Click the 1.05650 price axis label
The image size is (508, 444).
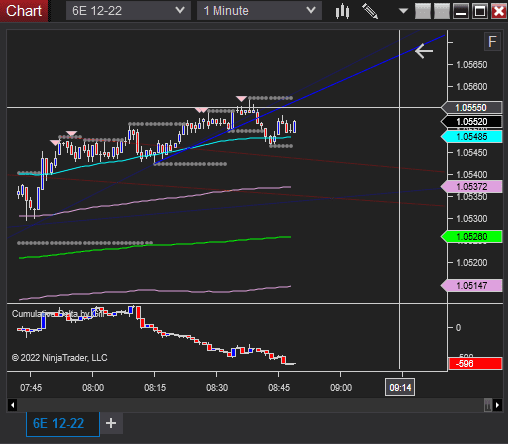(472, 65)
